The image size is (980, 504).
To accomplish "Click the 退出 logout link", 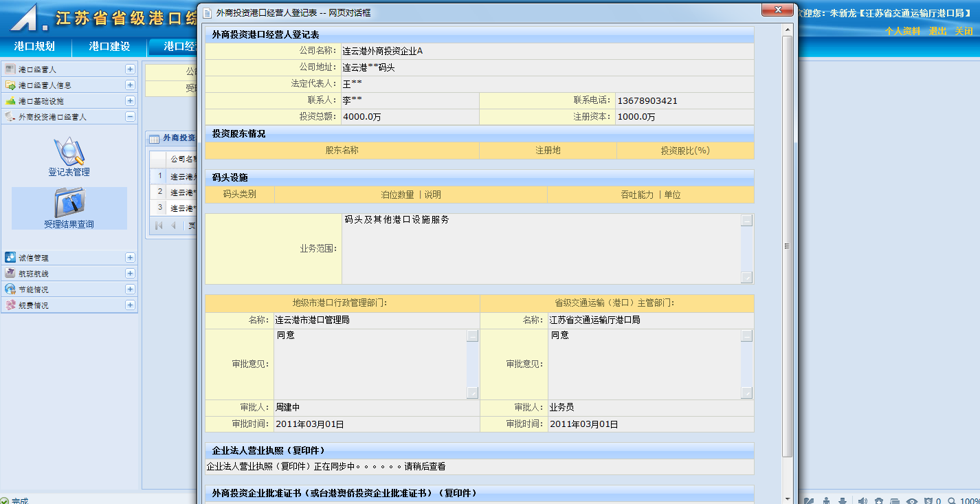I will (x=937, y=31).
